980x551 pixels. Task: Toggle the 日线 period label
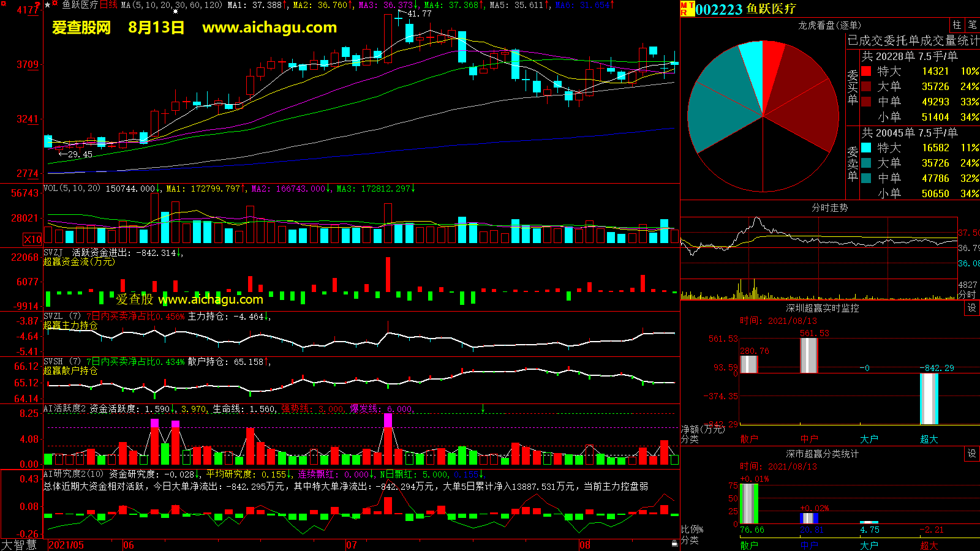pos(108,5)
